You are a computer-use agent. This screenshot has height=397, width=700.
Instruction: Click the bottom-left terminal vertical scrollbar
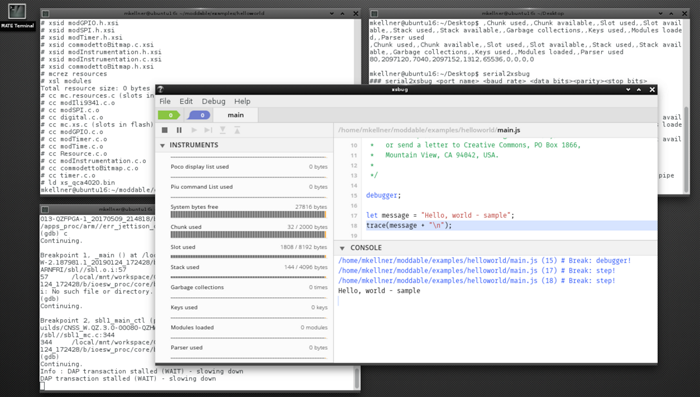(x=357, y=378)
